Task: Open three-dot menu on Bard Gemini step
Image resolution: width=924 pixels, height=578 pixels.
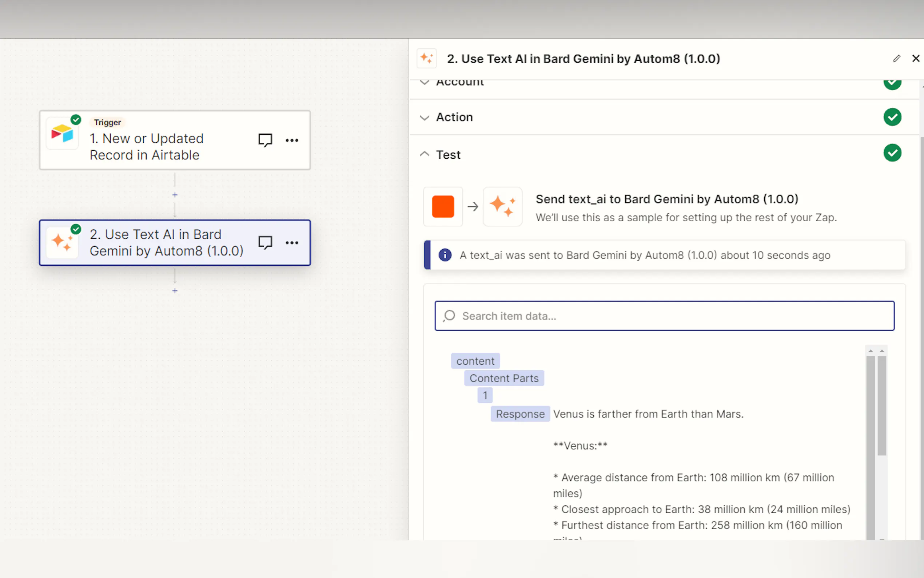Action: click(292, 243)
